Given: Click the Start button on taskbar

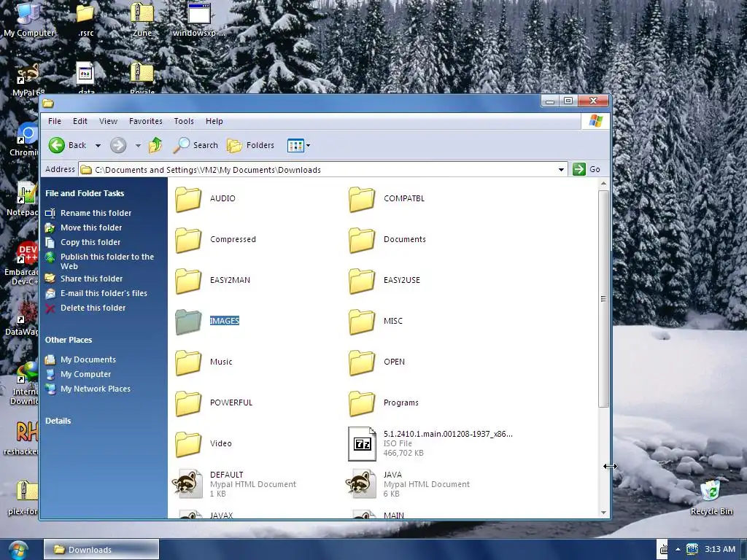Looking at the screenshot, I should pos(17,550).
